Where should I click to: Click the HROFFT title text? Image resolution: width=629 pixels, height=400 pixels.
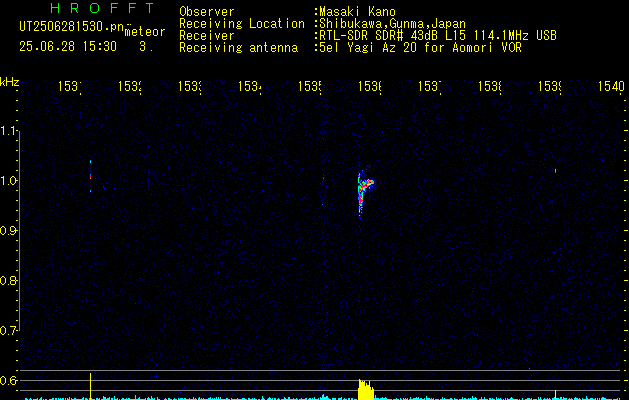tap(102, 8)
